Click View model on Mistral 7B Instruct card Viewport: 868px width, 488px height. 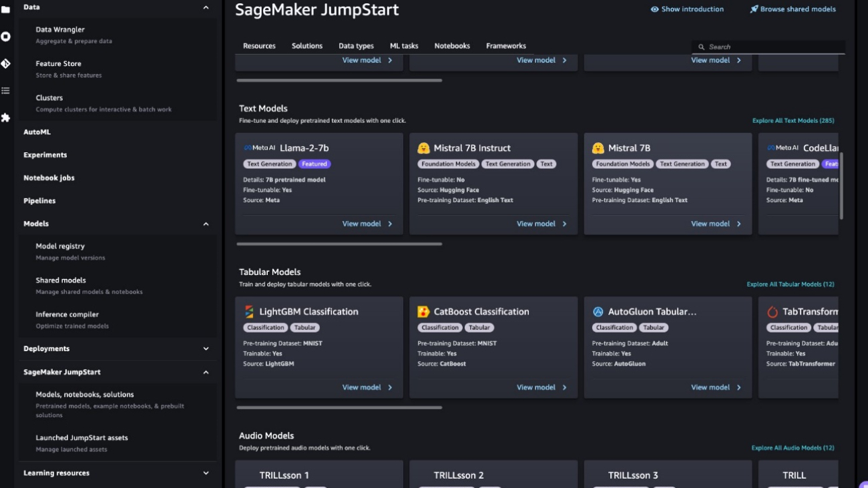(x=535, y=224)
